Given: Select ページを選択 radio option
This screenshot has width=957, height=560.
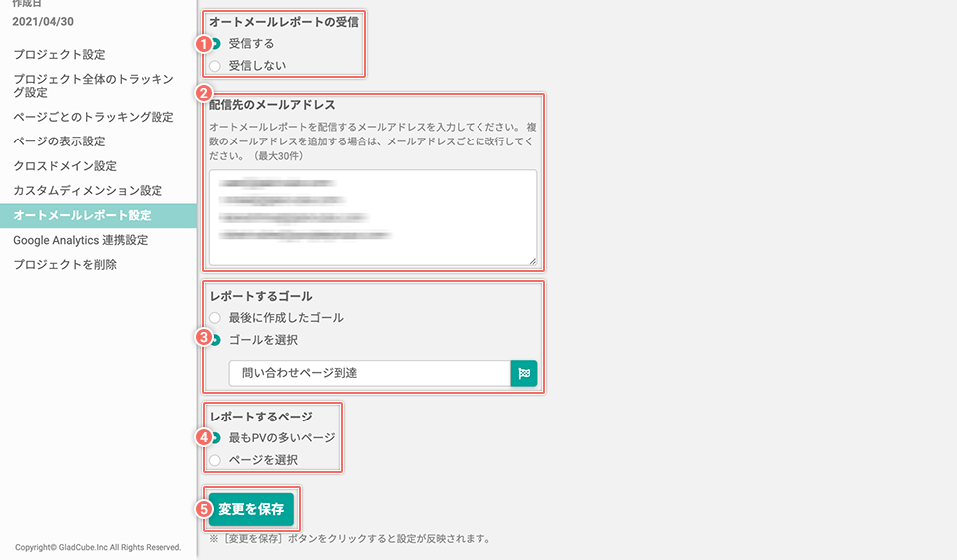Looking at the screenshot, I should pyautogui.click(x=215, y=460).
